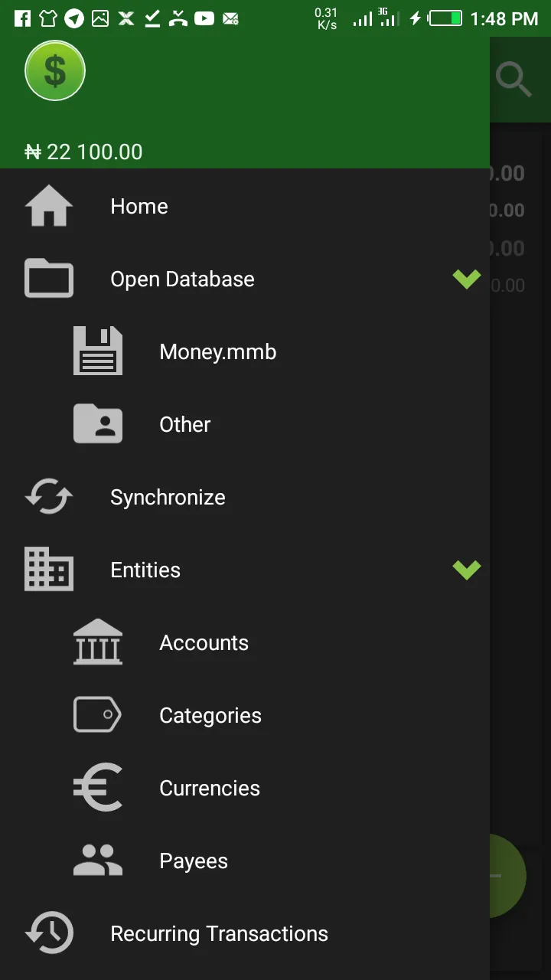Viewport: 551px width, 980px height.
Task: Open the search magnifier in the toolbar
Action: pyautogui.click(x=514, y=79)
